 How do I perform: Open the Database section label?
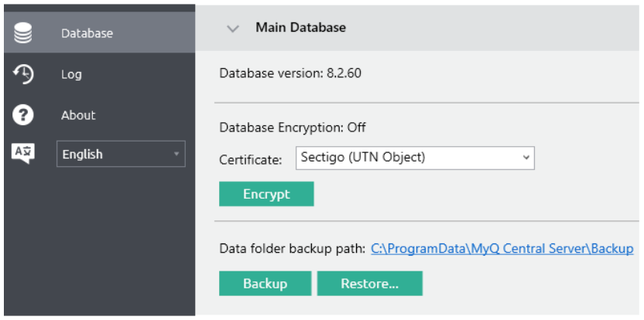click(x=87, y=33)
